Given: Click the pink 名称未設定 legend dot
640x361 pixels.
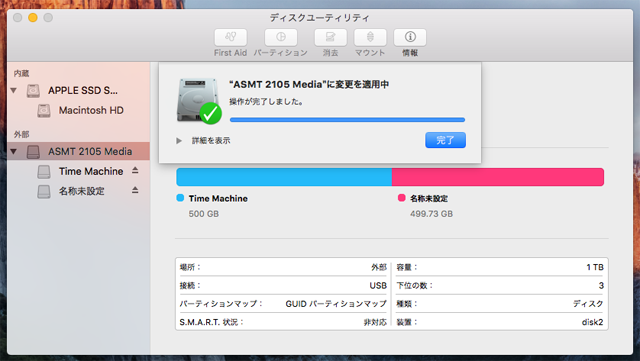Looking at the screenshot, I should point(402,198).
